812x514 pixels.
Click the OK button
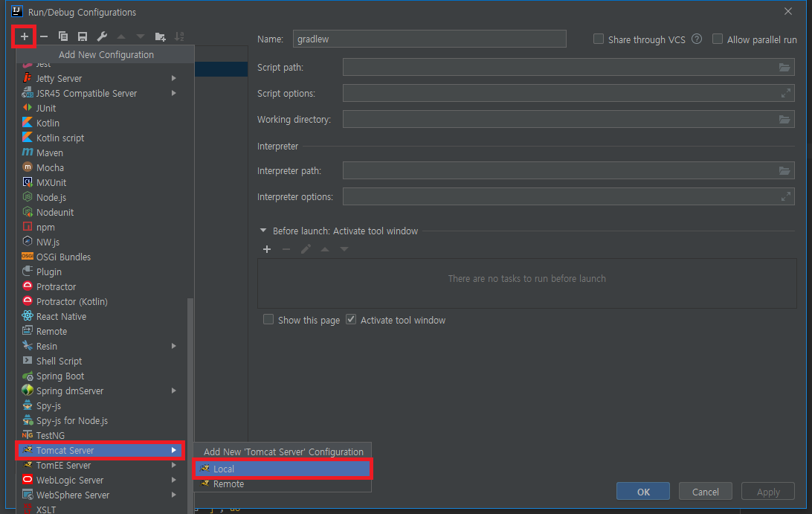pos(642,492)
